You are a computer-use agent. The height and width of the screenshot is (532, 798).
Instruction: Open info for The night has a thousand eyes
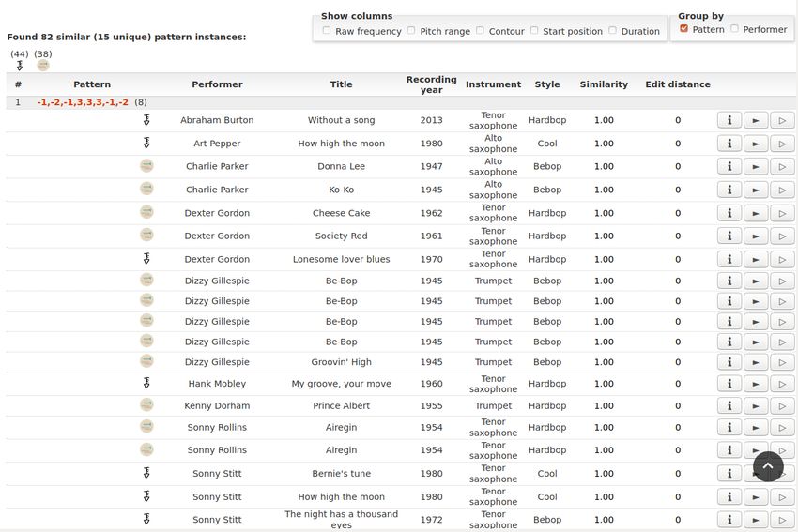point(729,521)
